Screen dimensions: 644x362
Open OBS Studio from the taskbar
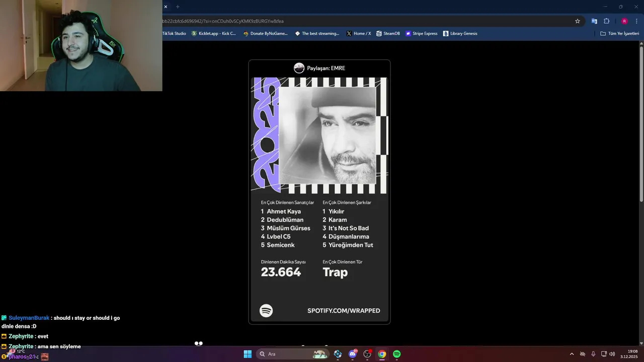[x=367, y=354]
